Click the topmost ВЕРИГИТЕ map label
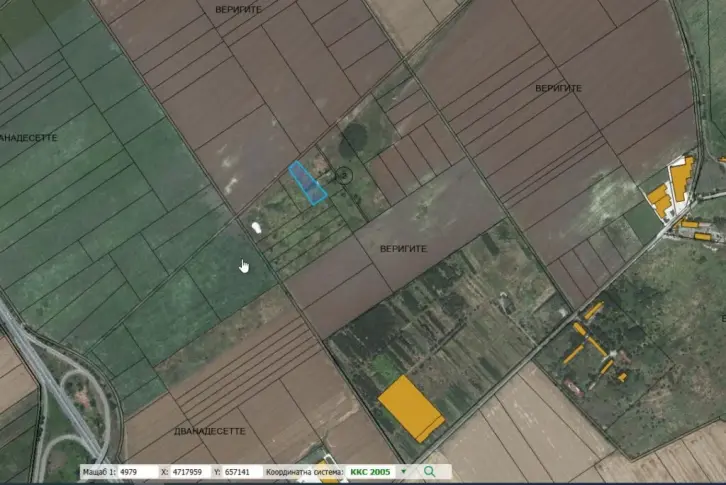Image resolution: width=726 pixels, height=485 pixels. [238, 9]
